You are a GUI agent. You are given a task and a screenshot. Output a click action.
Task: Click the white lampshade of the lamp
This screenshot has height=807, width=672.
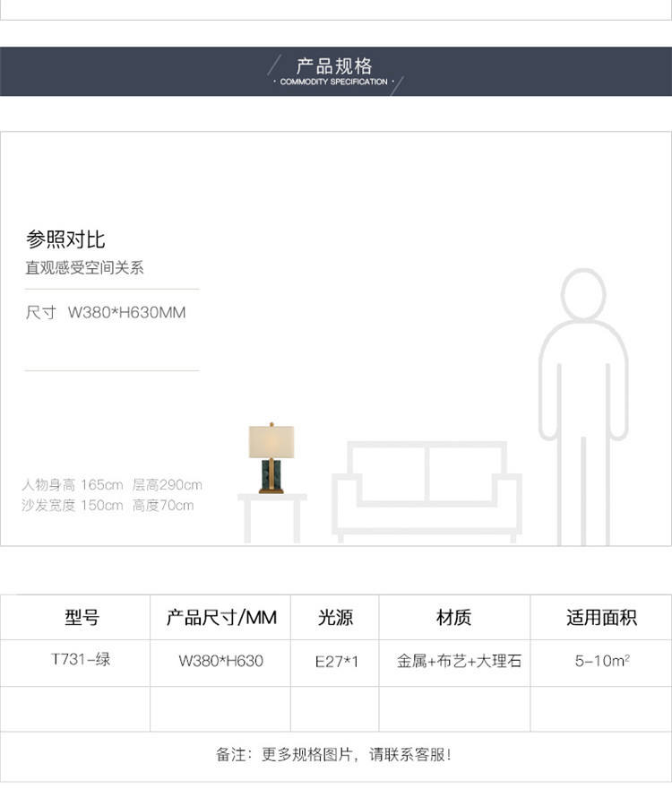[x=271, y=441]
